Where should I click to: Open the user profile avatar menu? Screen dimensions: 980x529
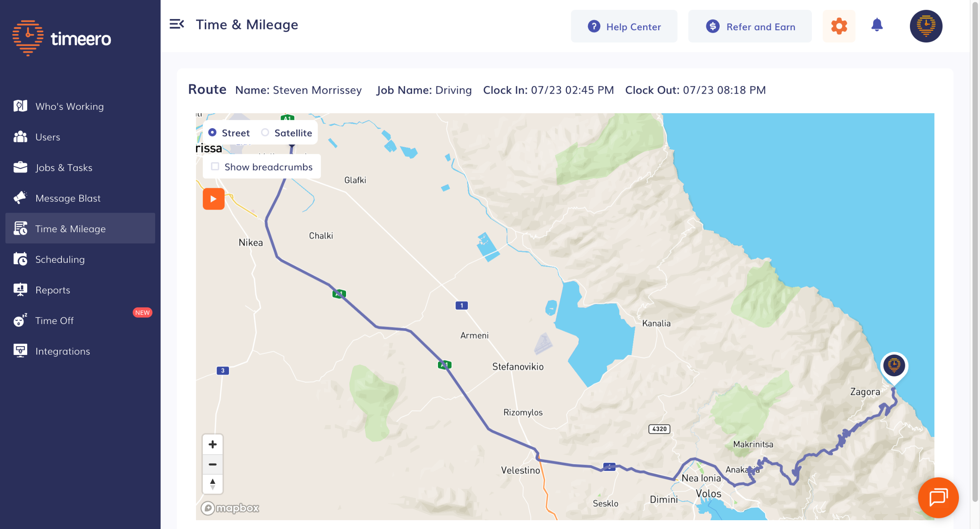(x=926, y=26)
